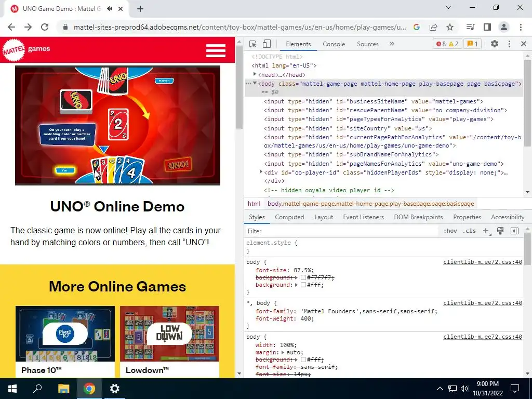Select the Elements tab
Image resolution: width=532 pixels, height=399 pixels.
(x=298, y=44)
